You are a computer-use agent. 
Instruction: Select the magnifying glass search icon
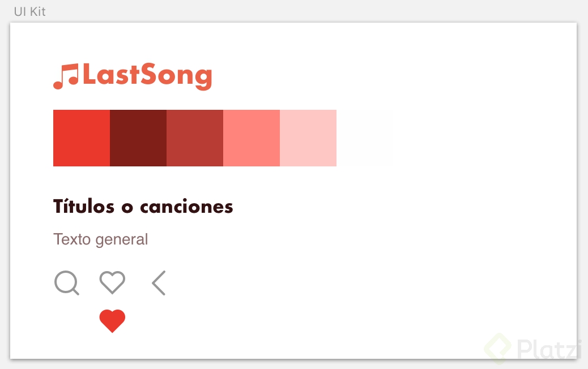pyautogui.click(x=66, y=282)
